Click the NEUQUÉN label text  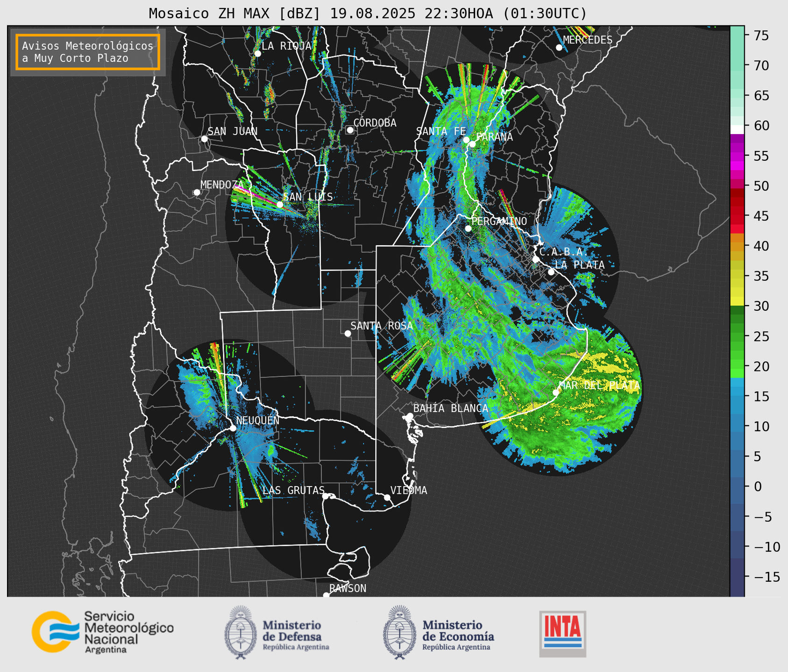pyautogui.click(x=258, y=420)
